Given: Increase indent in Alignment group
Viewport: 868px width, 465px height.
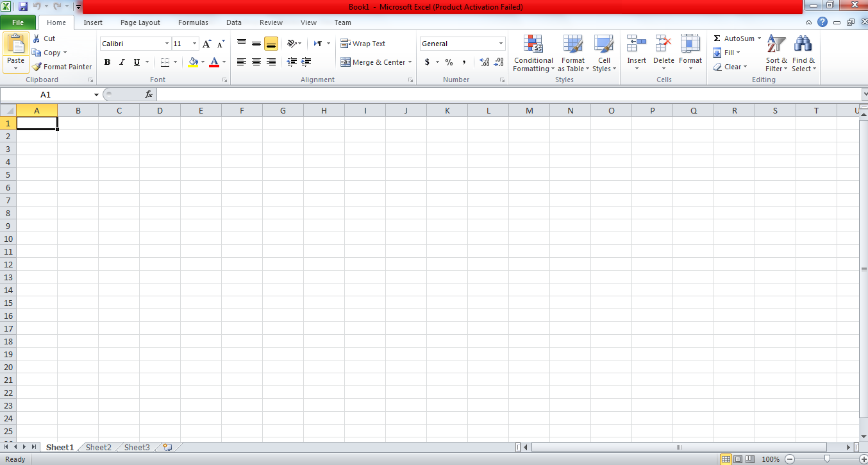Looking at the screenshot, I should (306, 62).
